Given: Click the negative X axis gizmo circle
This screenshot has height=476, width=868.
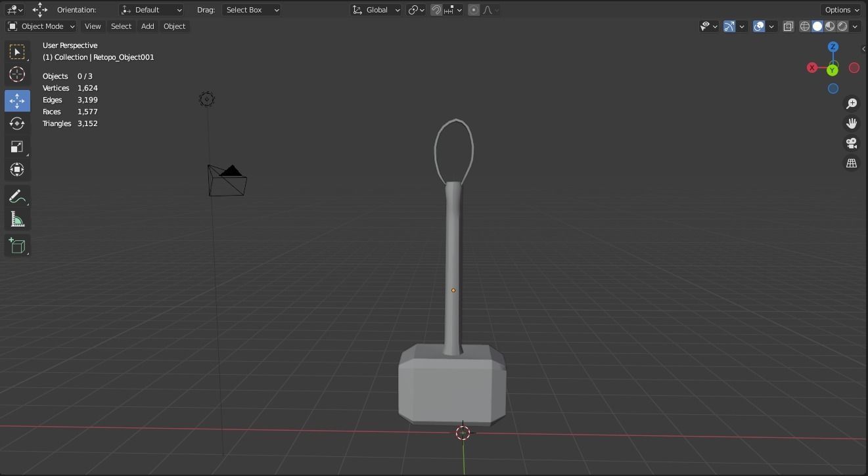Looking at the screenshot, I should point(854,68).
